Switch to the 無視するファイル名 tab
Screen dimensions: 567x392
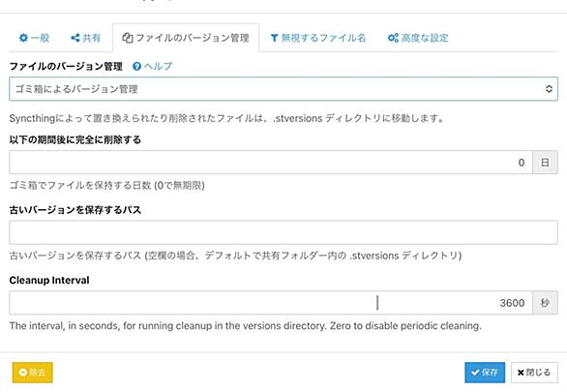pyautogui.click(x=318, y=38)
